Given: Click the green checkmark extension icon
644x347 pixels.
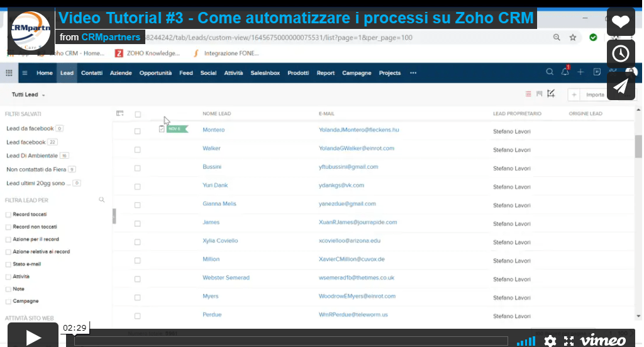Looking at the screenshot, I should tap(593, 37).
